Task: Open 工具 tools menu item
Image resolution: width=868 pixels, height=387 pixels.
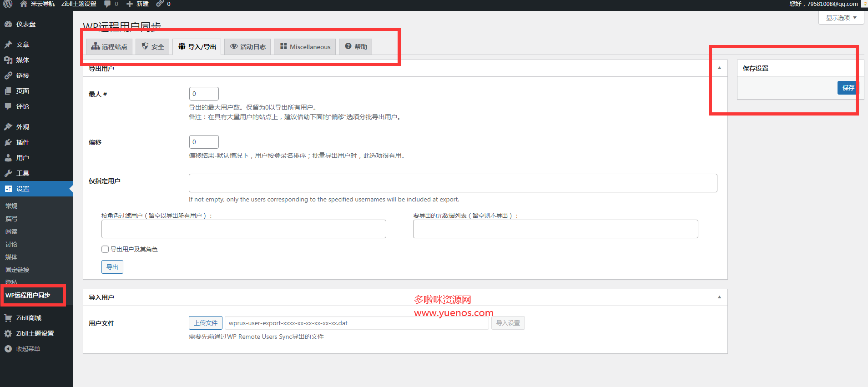Action: coord(36,173)
